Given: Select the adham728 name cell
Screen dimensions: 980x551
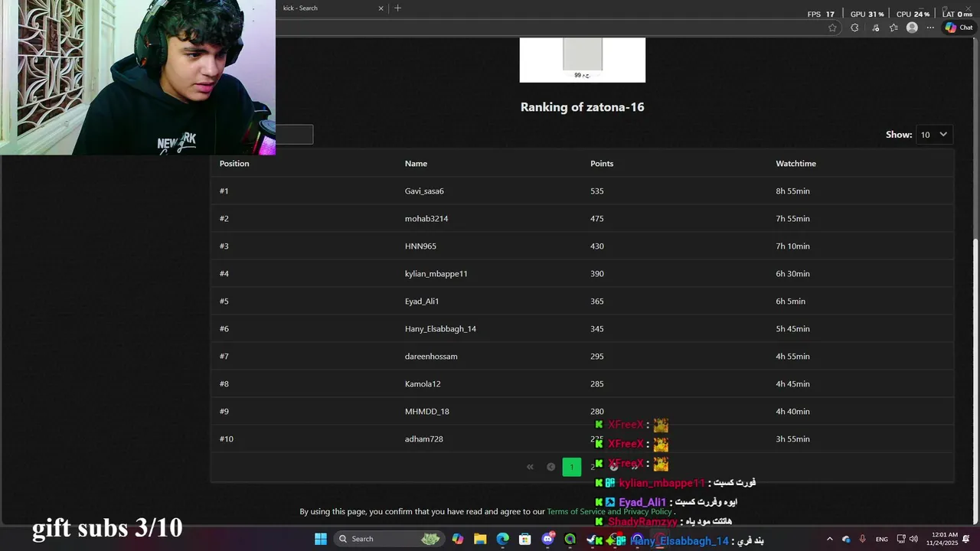Looking at the screenshot, I should (423, 439).
